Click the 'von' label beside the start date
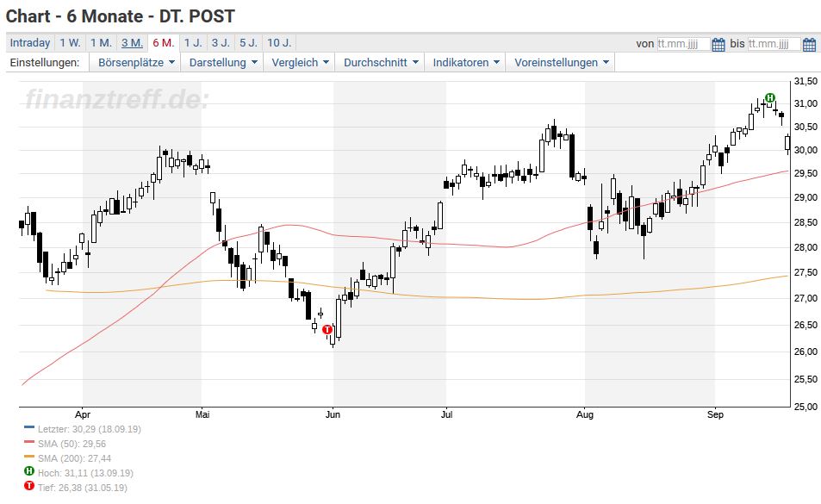The width and height of the screenshot is (821, 504). point(645,44)
